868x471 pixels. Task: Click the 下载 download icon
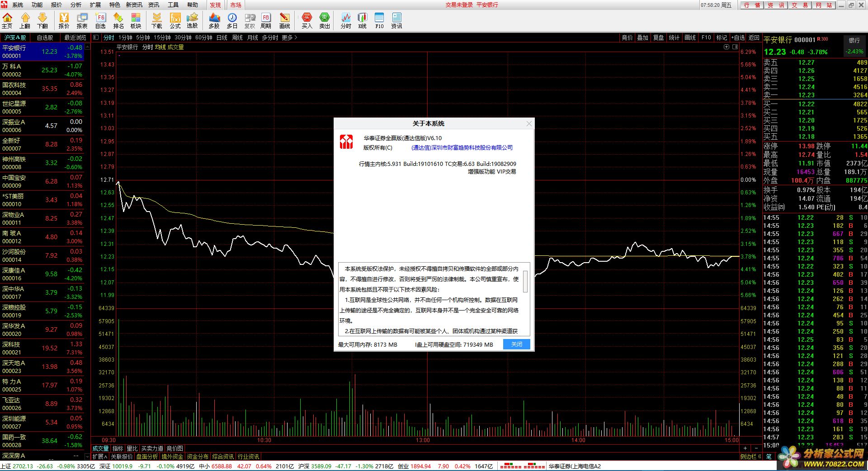coord(157,21)
